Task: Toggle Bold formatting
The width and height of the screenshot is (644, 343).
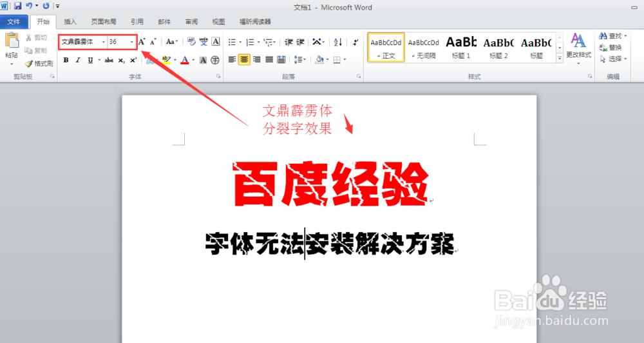Action: point(66,60)
